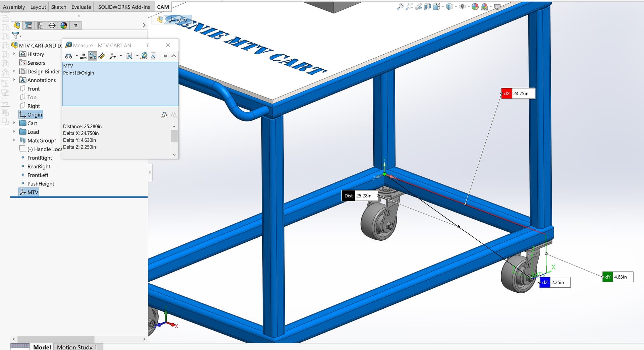Screen dimensions: 644x350
Task: Open the DimXpertManager crosshair tab
Action: coord(52,25)
